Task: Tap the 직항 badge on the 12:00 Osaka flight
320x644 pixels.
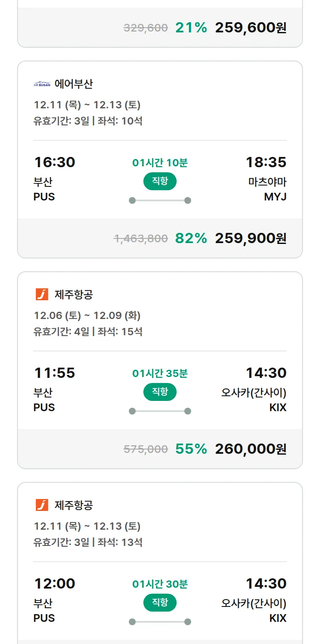Action: coord(160,603)
